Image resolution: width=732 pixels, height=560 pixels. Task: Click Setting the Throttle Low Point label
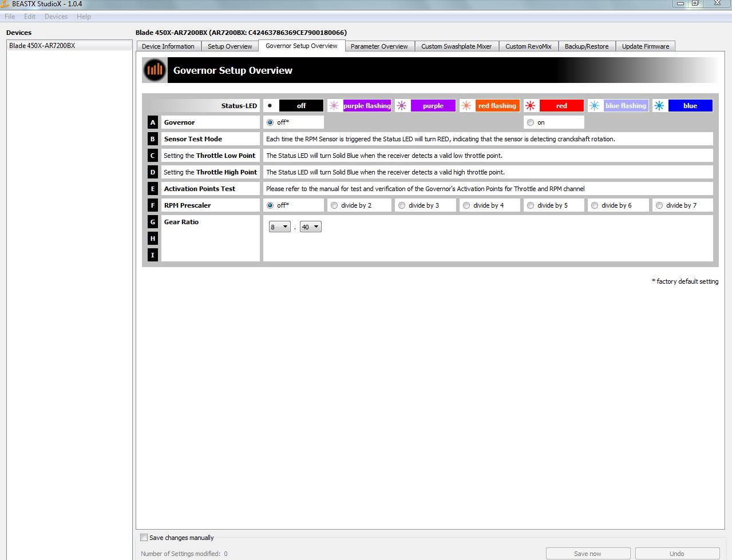pyautogui.click(x=209, y=156)
